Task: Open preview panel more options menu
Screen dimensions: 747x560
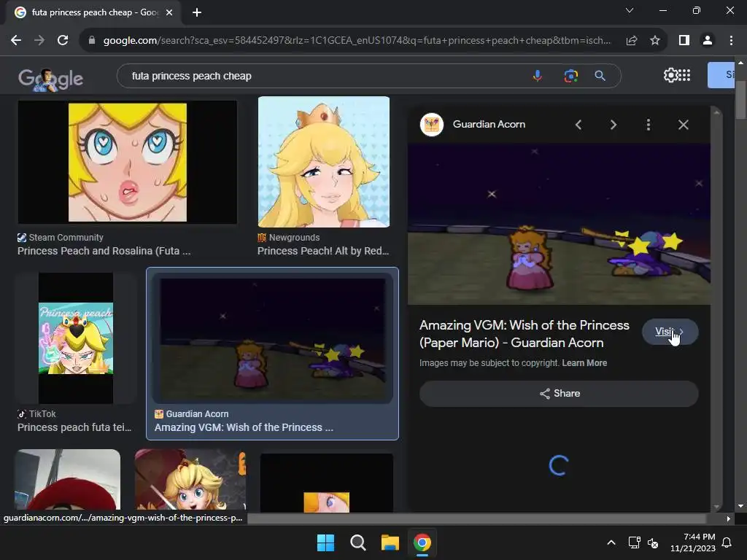Action: click(648, 125)
